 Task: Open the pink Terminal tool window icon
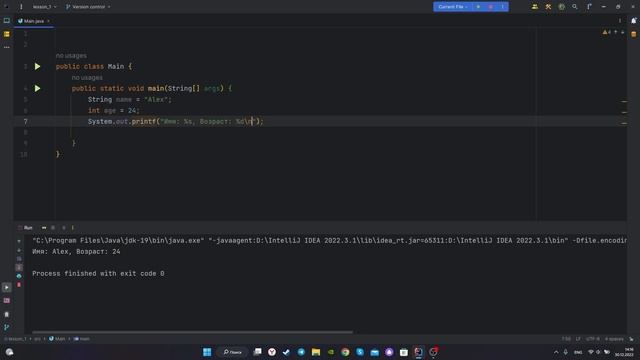tap(7, 300)
